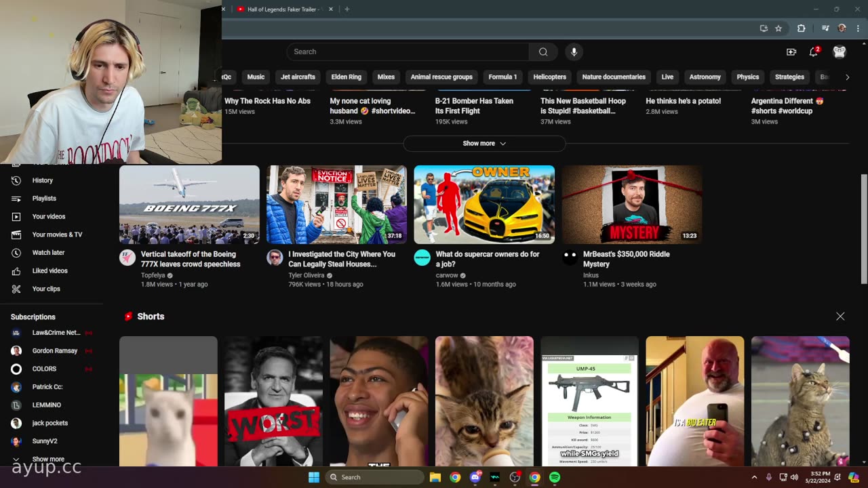This screenshot has width=868, height=488.
Task: Open supercar owners video thumbnail
Action: click(484, 205)
